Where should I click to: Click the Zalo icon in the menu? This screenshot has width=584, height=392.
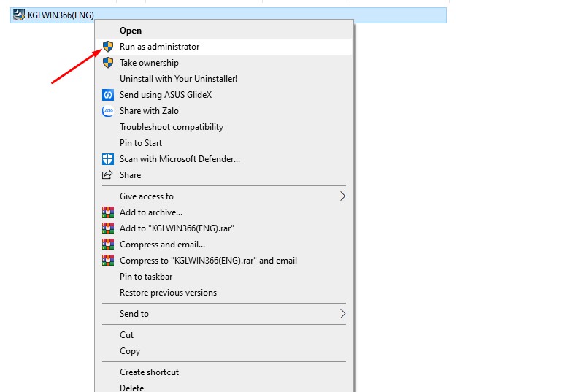tap(108, 111)
